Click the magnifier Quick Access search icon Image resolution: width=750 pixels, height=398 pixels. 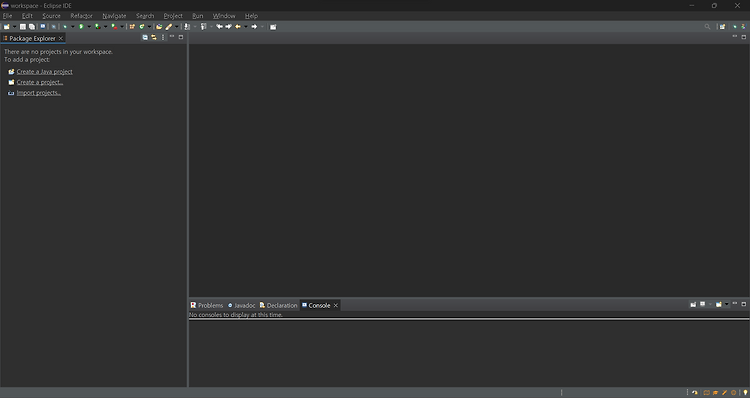[x=707, y=27]
